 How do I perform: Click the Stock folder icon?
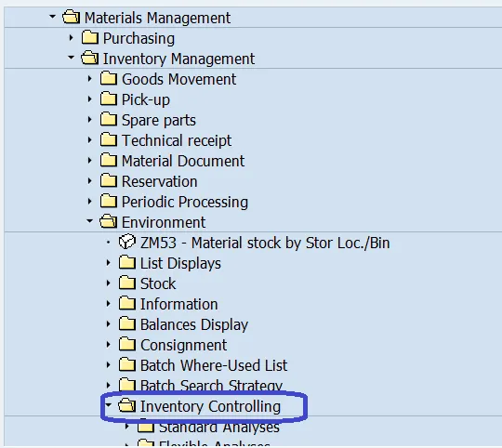[x=127, y=283]
